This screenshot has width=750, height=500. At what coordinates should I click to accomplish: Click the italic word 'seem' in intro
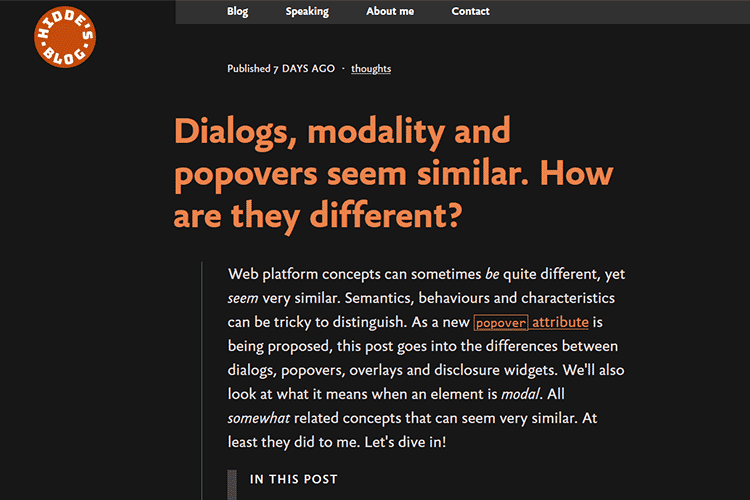point(245,298)
